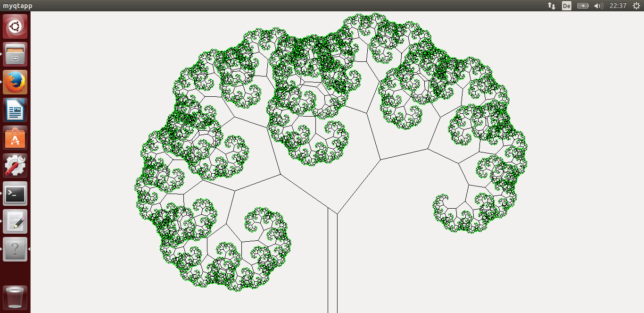Open the Ubuntu Software Center
This screenshot has width=644, height=313.
[15, 138]
